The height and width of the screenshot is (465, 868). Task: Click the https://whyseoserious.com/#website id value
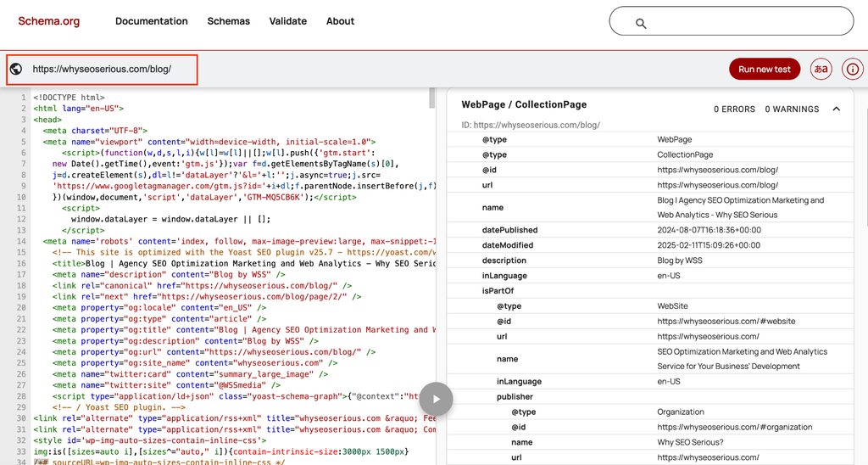point(726,321)
